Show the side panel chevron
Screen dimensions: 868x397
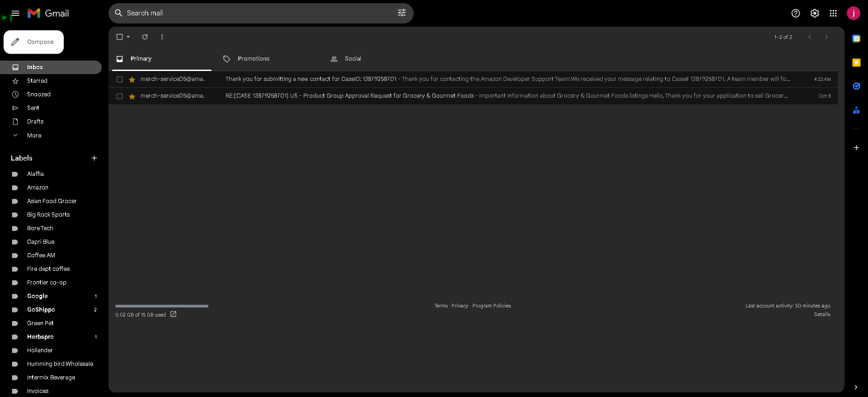[856, 387]
